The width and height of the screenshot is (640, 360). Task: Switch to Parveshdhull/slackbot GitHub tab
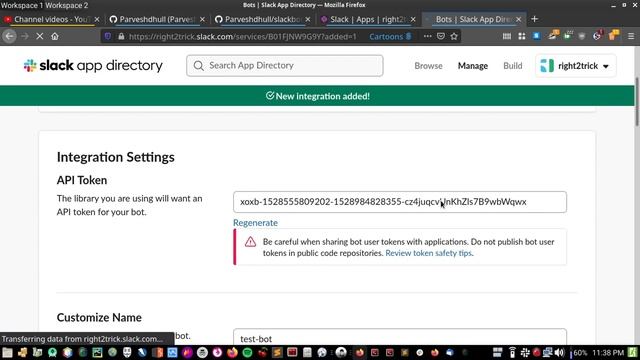tap(262, 19)
